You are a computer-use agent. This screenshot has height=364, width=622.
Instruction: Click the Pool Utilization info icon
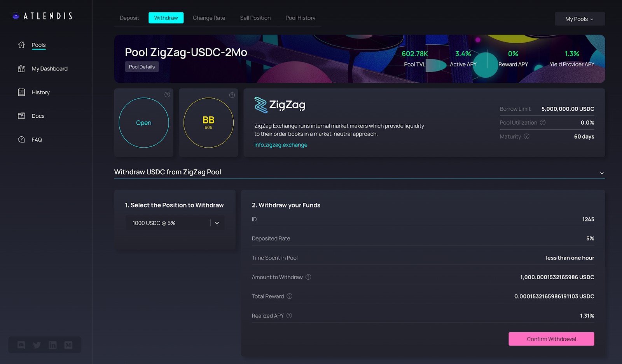click(543, 122)
